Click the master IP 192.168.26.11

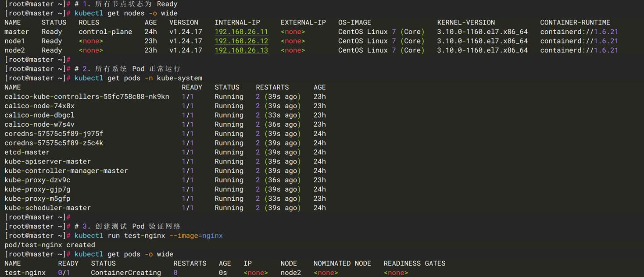241,32
